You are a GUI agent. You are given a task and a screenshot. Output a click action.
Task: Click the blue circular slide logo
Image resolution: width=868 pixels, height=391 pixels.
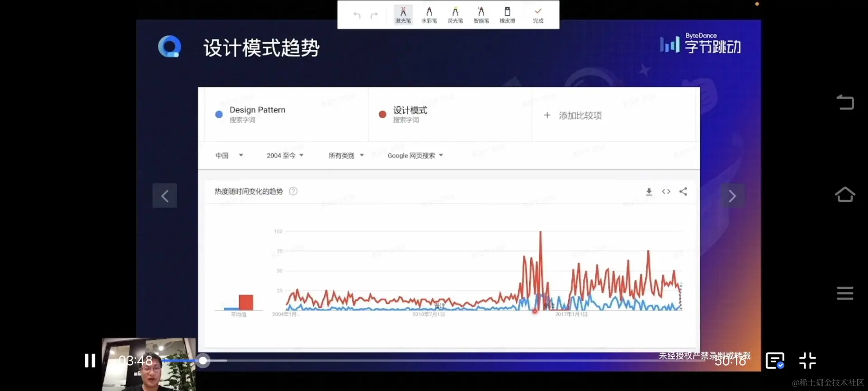tap(170, 46)
